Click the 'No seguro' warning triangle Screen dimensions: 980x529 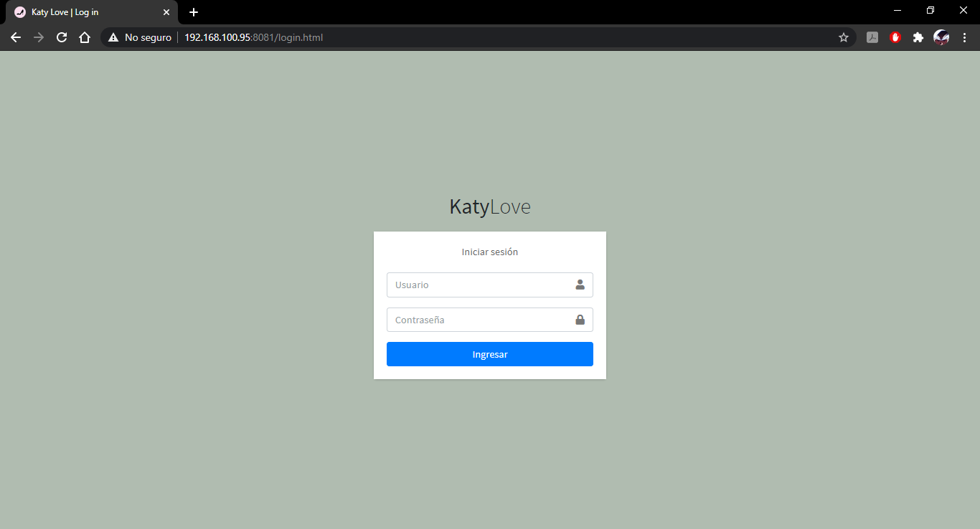point(113,37)
